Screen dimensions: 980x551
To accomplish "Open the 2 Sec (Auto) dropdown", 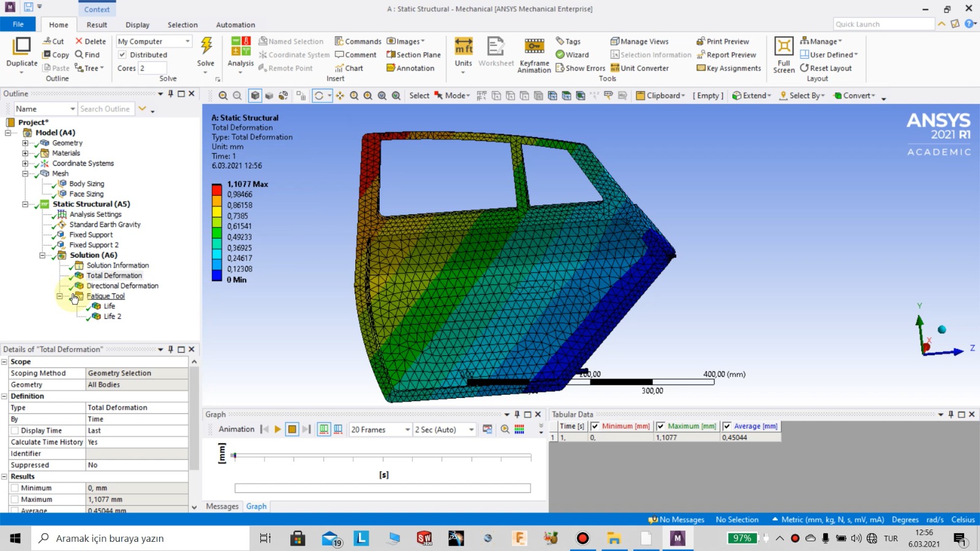I will point(445,430).
